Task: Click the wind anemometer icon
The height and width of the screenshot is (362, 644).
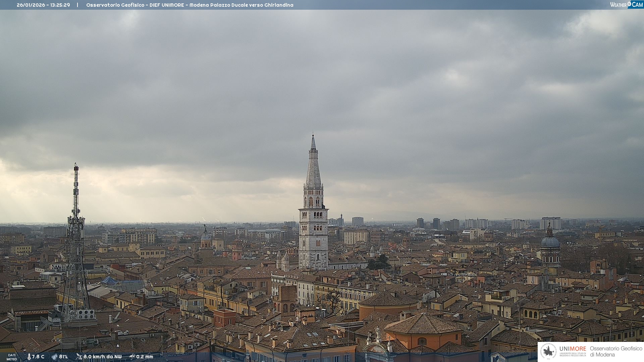Action: click(x=79, y=357)
